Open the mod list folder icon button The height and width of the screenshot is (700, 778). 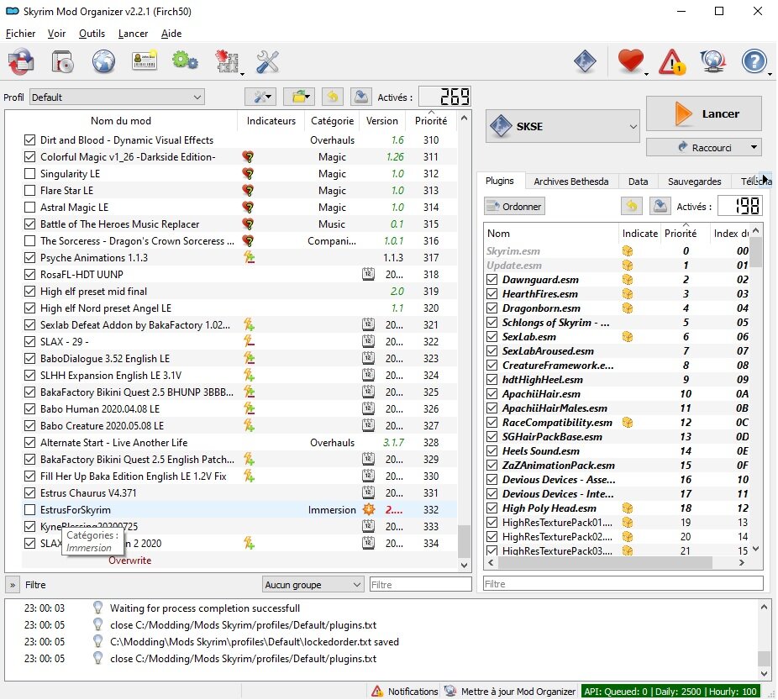click(301, 97)
